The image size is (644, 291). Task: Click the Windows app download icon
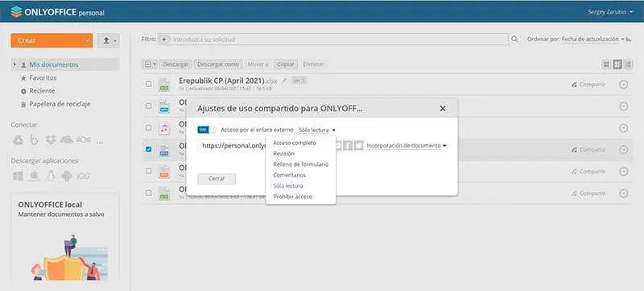tap(18, 176)
